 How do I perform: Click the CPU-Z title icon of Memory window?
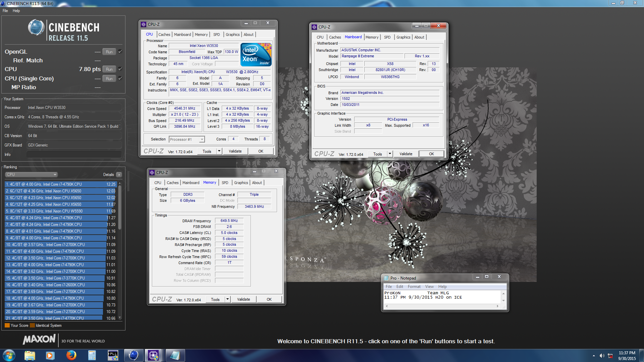pyautogui.click(x=152, y=172)
